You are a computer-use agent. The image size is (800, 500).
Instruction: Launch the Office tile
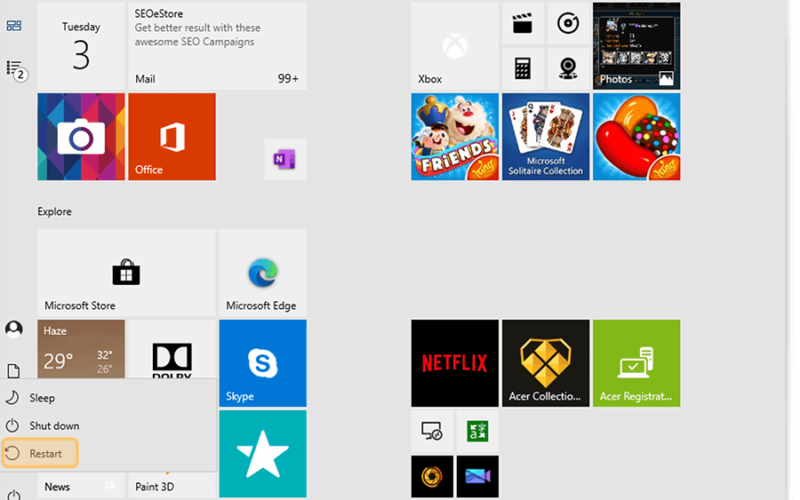click(172, 137)
